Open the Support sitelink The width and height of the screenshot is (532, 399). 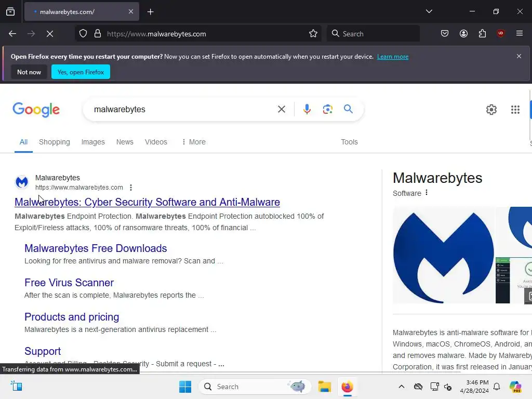click(x=43, y=351)
